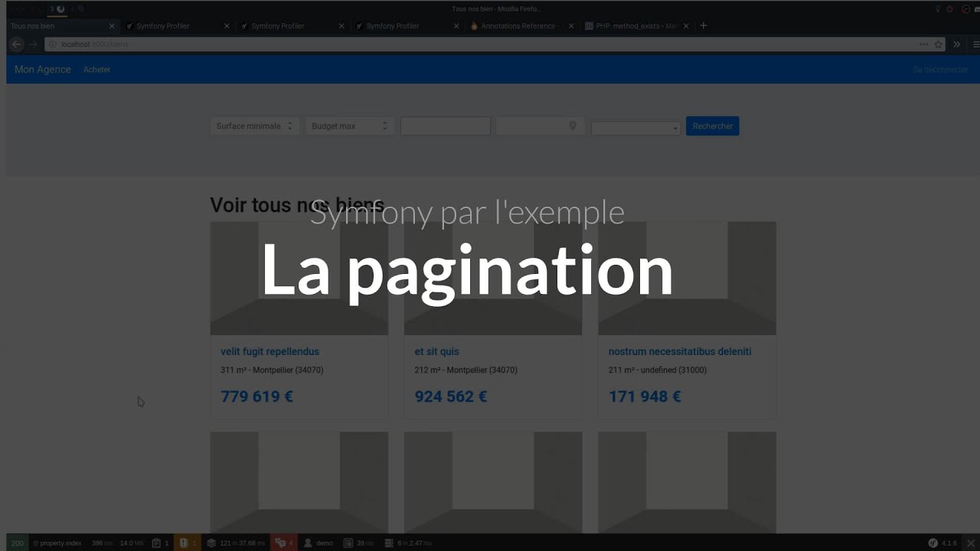Open the 396 ms performance panel
Image resolution: width=980 pixels, height=551 pixels.
coord(101,543)
